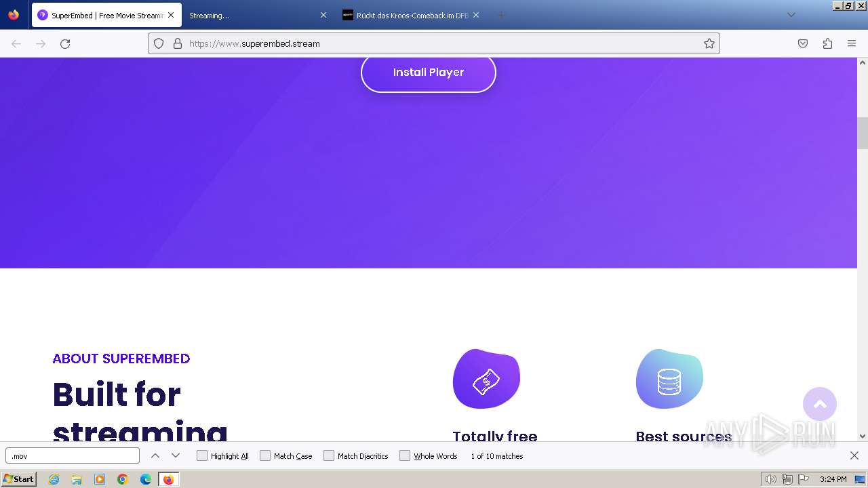Switch to the SuperEmbed tab

[x=106, y=15]
